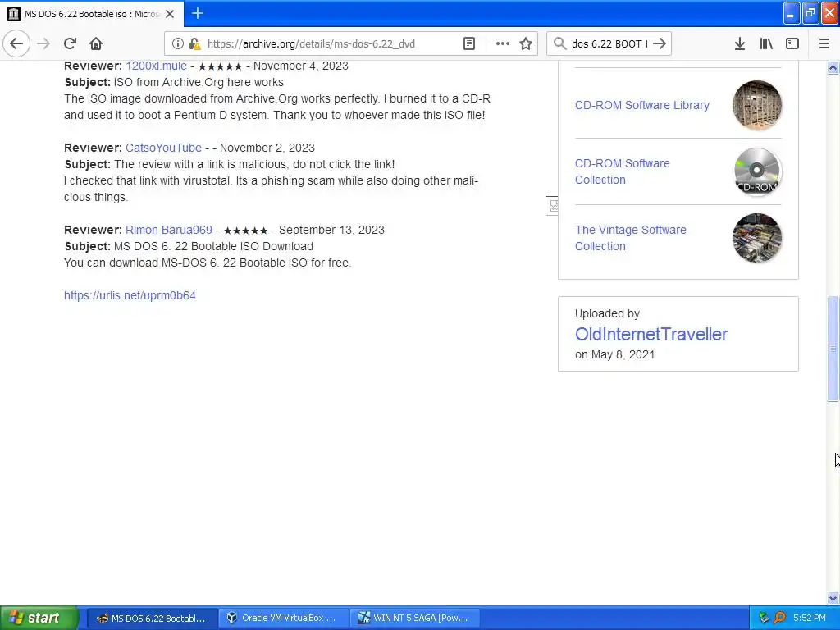Click the CD-ROM disc thumbnail image

(757, 171)
